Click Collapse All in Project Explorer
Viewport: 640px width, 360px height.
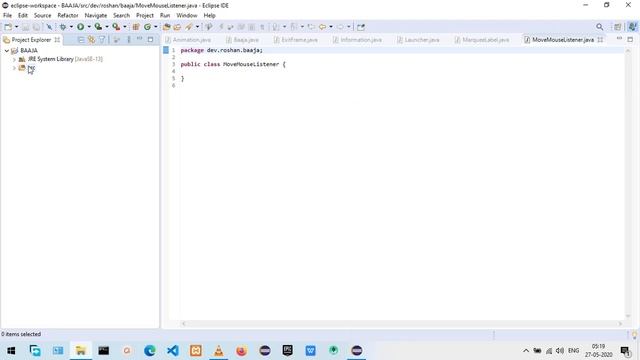(x=81, y=40)
